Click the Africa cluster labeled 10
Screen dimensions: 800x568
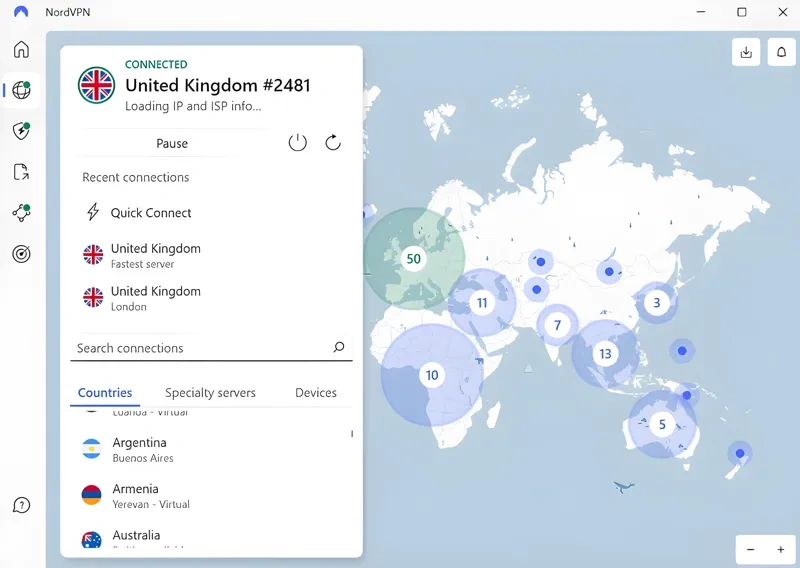point(432,375)
